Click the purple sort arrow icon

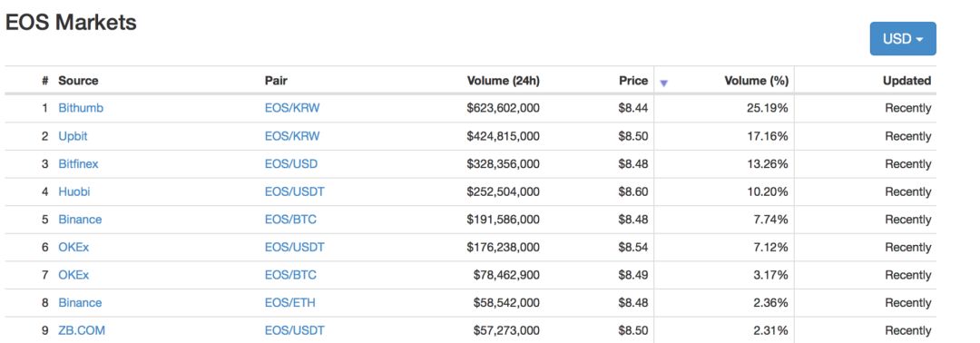pos(663,83)
